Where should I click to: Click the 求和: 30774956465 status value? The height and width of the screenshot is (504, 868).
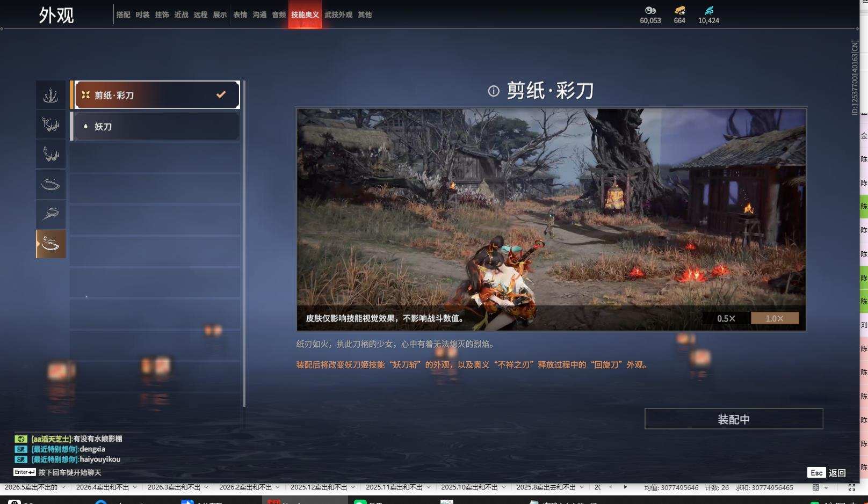click(x=764, y=488)
